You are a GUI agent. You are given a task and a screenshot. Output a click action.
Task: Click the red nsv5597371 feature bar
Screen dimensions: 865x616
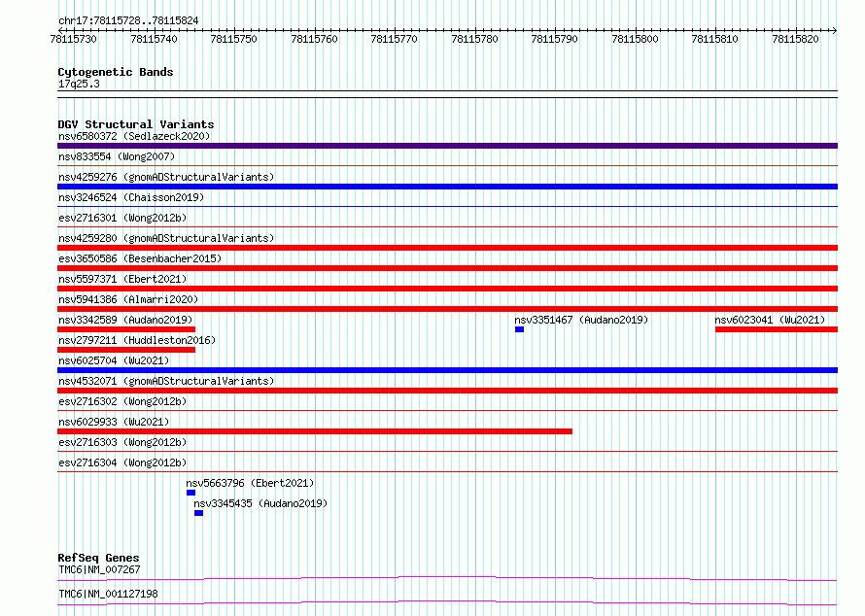(447, 289)
